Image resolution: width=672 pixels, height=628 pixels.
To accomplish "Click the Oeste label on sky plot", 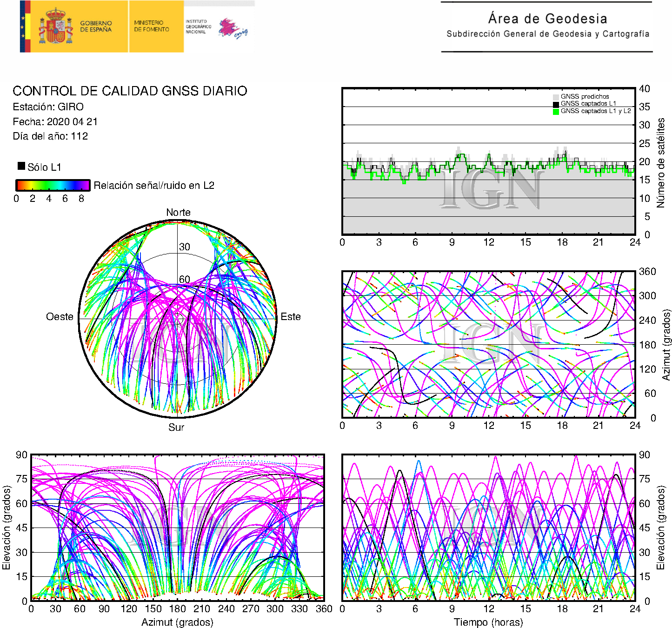I will pos(60,317).
